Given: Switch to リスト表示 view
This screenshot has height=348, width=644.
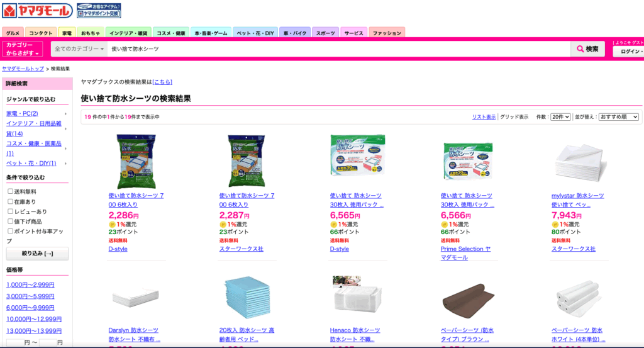Looking at the screenshot, I should (x=484, y=116).
